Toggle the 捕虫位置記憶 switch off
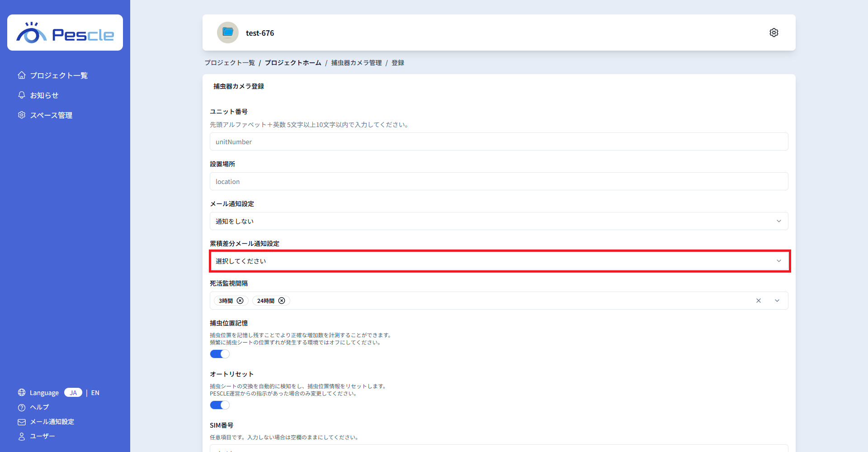Image resolution: width=868 pixels, height=452 pixels. pos(220,354)
